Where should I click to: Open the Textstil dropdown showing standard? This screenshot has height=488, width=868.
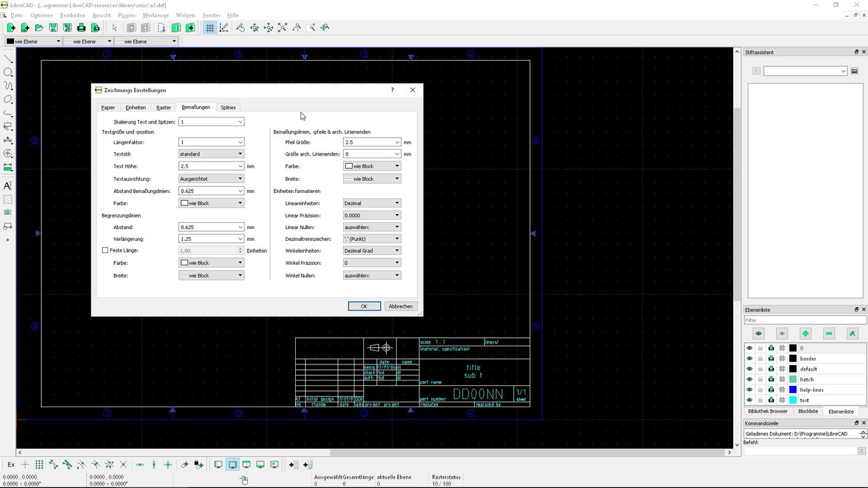pyautogui.click(x=211, y=154)
